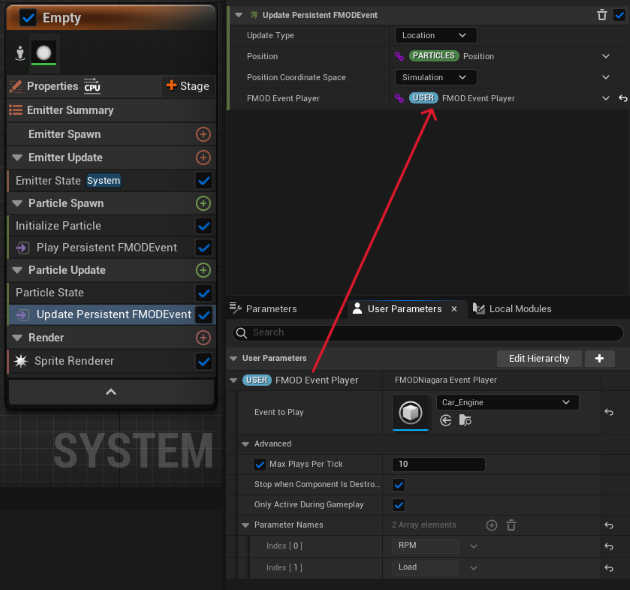Image resolution: width=630 pixels, height=590 pixels.
Task: Click the Max Plays Per Tick value field
Action: [x=438, y=465]
